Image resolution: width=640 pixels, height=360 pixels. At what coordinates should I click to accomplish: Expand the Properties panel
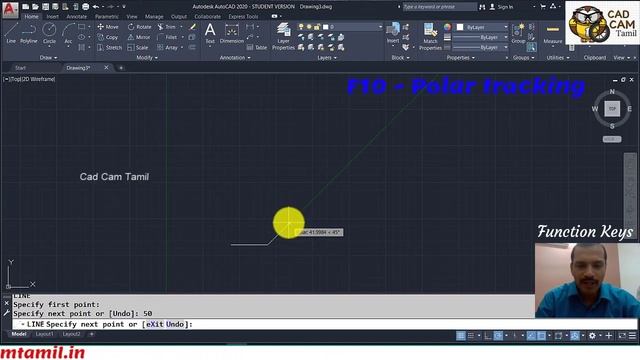461,58
